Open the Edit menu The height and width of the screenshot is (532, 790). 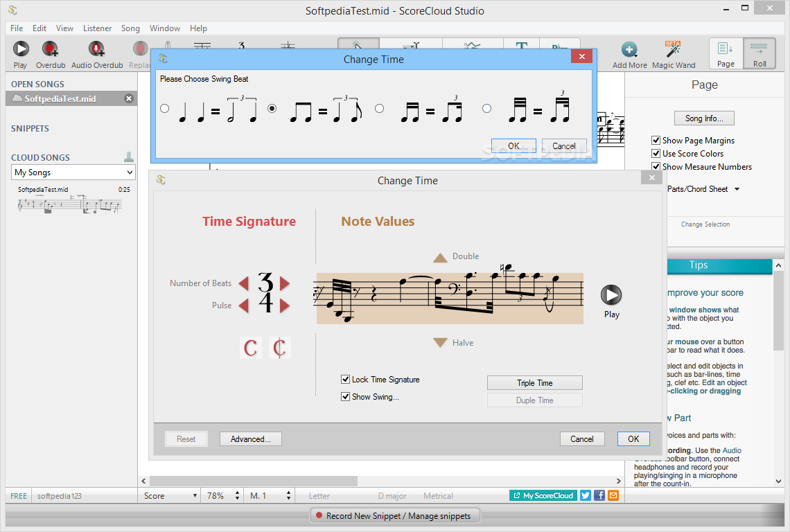click(39, 28)
